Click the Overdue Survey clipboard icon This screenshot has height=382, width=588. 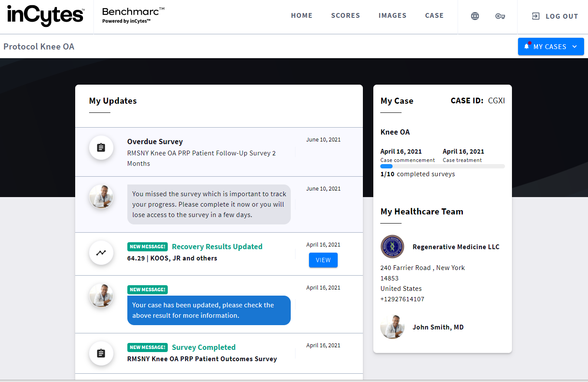pyautogui.click(x=101, y=148)
